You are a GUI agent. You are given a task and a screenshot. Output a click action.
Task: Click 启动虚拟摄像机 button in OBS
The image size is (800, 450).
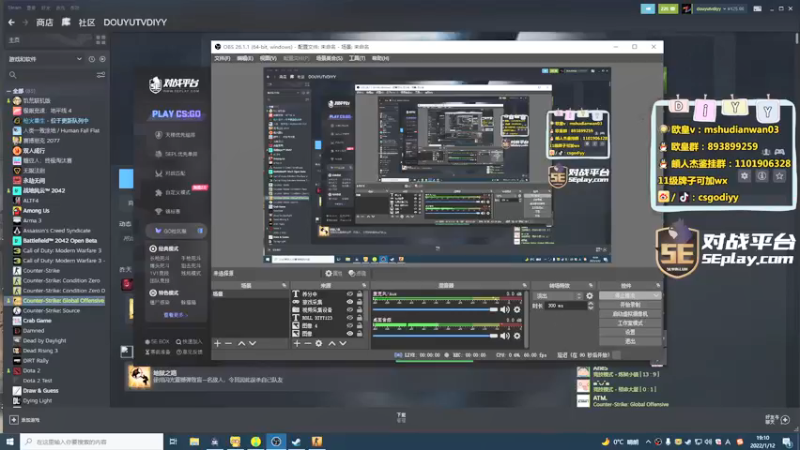pyautogui.click(x=630, y=314)
